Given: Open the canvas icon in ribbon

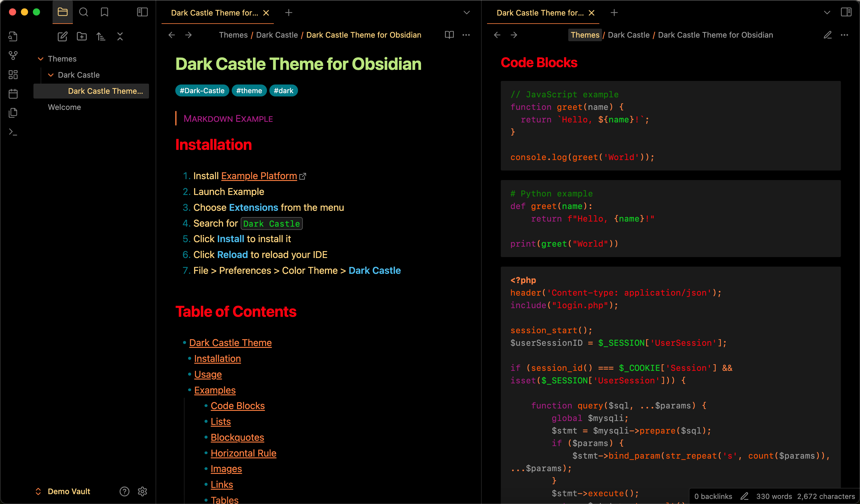Looking at the screenshot, I should [x=13, y=75].
